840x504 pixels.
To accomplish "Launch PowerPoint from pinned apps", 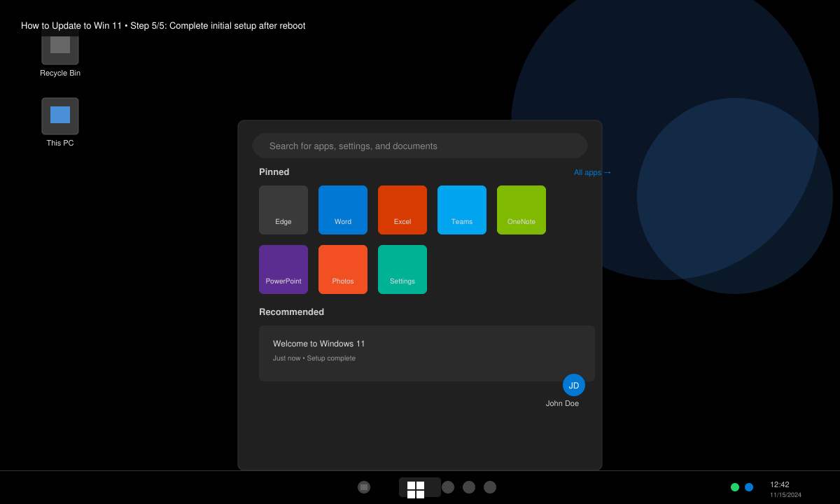I will (283, 269).
